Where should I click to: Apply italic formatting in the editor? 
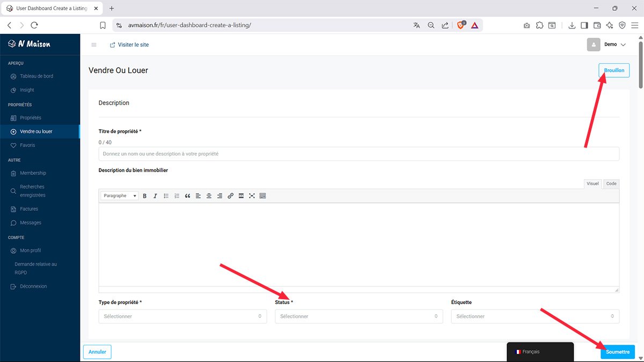pyautogui.click(x=156, y=196)
